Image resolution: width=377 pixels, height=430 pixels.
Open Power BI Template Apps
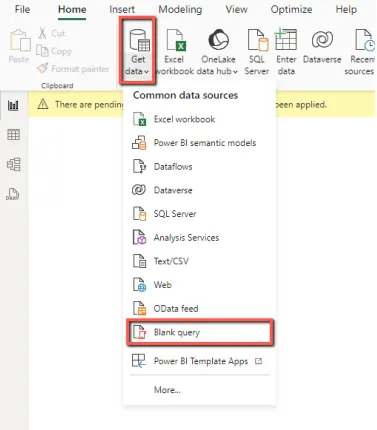(199, 361)
